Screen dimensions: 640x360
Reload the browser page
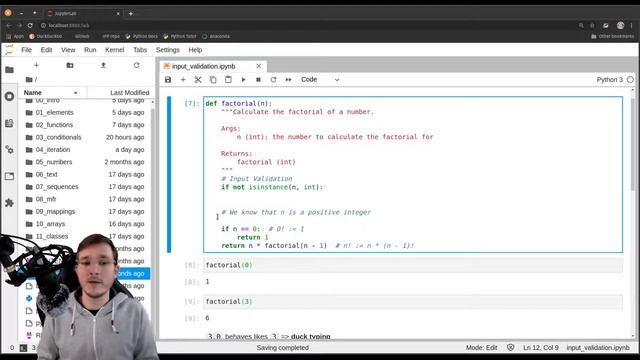click(x=30, y=25)
